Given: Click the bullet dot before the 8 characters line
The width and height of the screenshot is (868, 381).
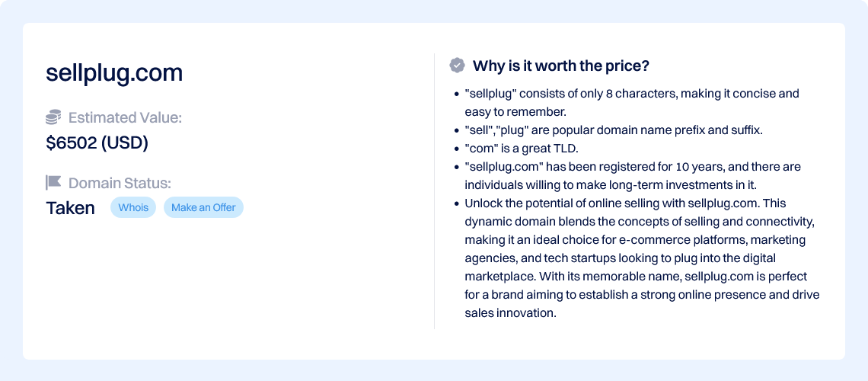Looking at the screenshot, I should tap(457, 94).
